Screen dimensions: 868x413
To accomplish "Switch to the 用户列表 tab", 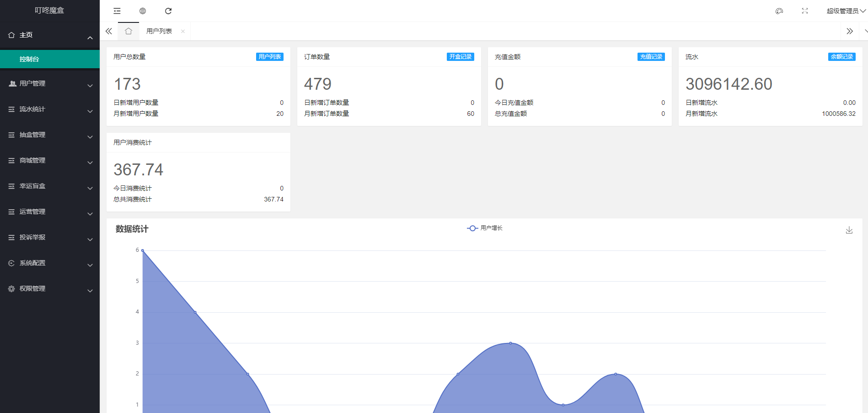I will tap(159, 31).
